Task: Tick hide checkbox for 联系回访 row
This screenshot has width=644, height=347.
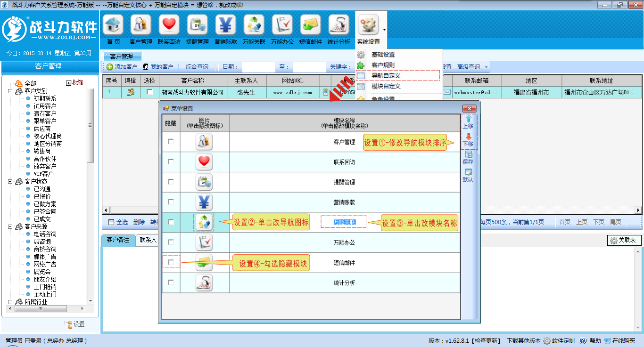Action: click(171, 162)
